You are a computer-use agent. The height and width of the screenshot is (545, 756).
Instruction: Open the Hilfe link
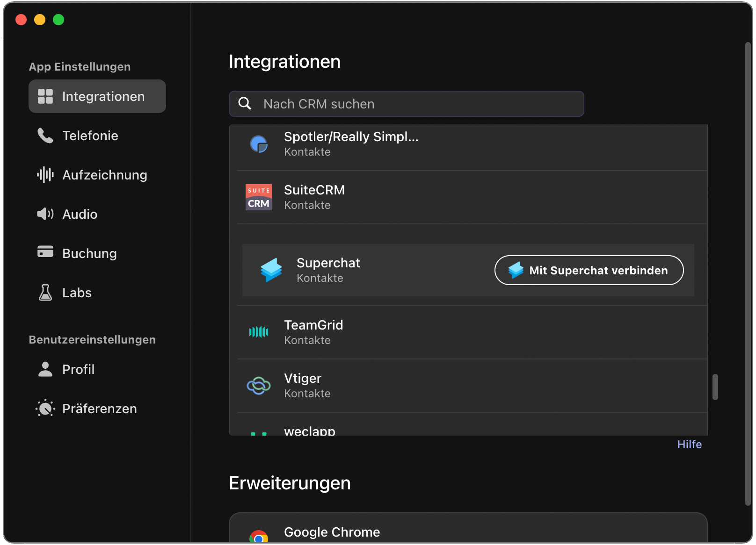(689, 444)
